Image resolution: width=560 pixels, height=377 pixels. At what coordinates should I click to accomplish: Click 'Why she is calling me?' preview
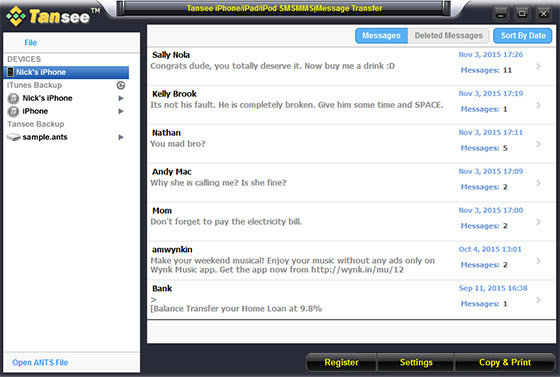218,183
